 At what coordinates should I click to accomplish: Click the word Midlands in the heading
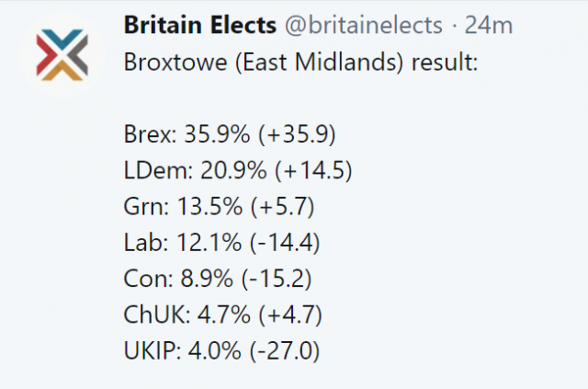pos(346,62)
